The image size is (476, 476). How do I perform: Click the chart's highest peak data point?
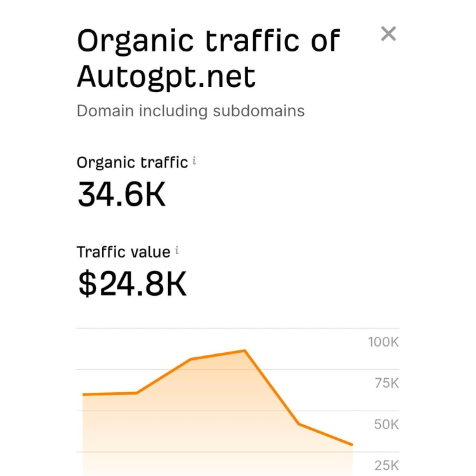(x=245, y=350)
